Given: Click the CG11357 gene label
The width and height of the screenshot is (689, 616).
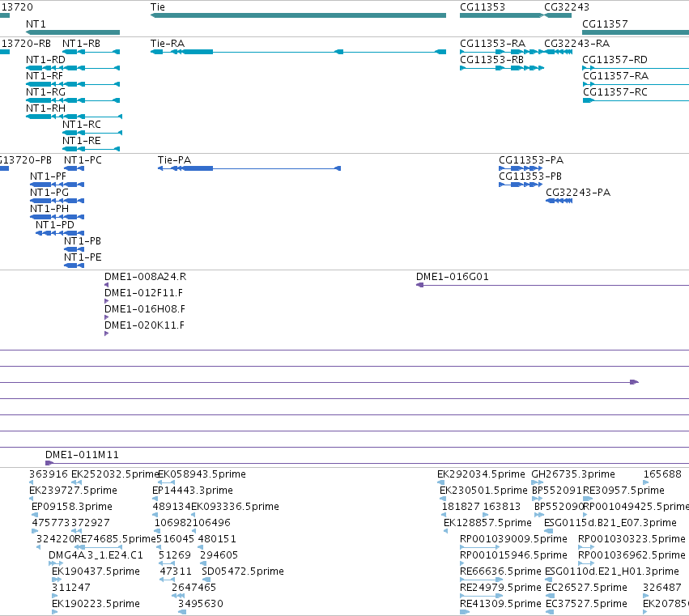Looking at the screenshot, I should [605, 23].
